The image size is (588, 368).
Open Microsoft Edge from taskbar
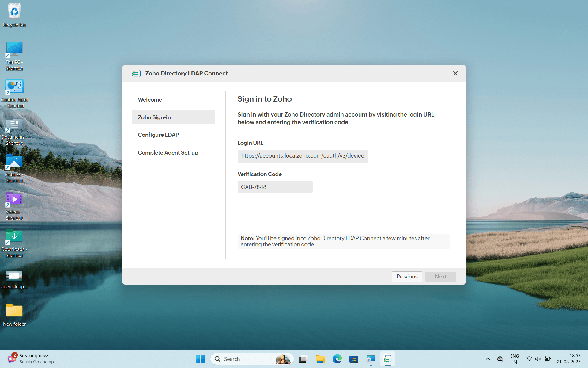pos(337,359)
